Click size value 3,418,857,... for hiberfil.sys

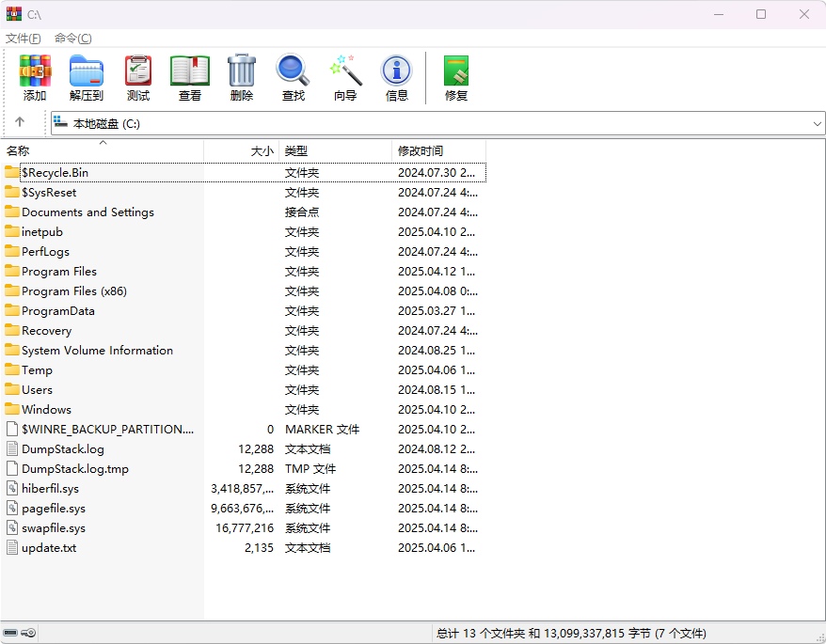coord(243,489)
